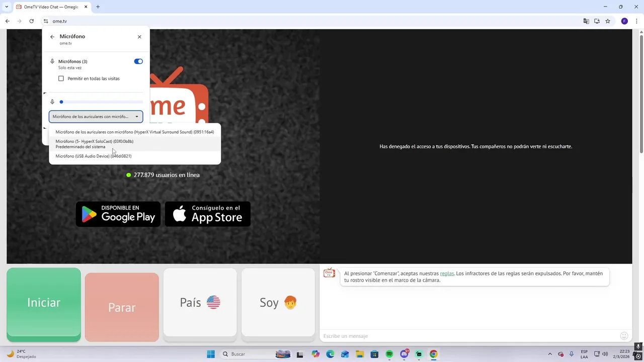This screenshot has height=362, width=644.
Task: Click the OmeTV avatar icon in chat
Action: pos(329,273)
